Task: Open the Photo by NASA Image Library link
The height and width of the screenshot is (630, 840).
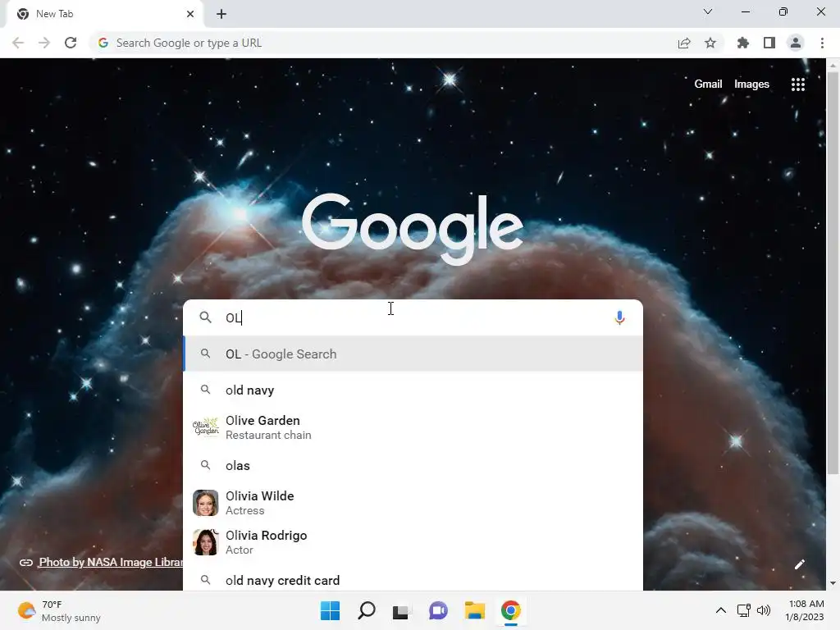Action: coord(111,562)
